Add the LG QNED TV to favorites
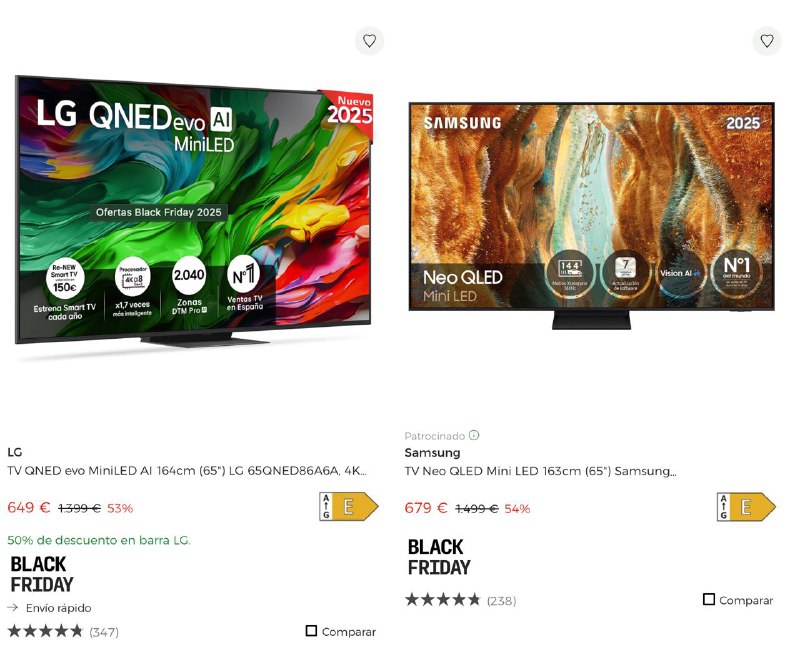The image size is (800, 657). tap(369, 41)
